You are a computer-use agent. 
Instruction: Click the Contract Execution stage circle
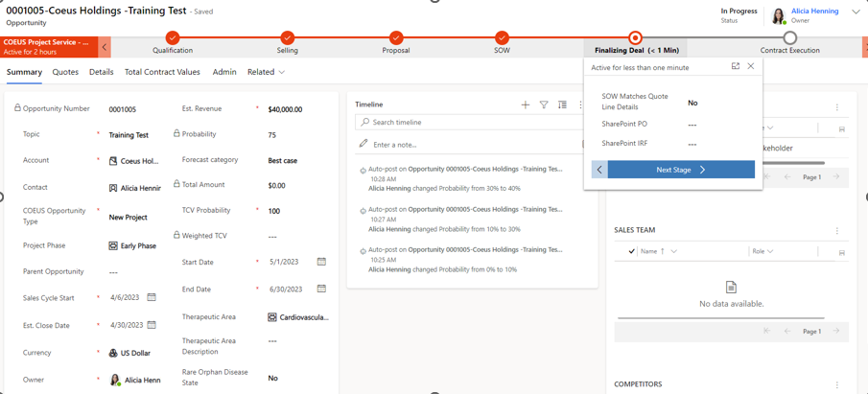coord(790,37)
